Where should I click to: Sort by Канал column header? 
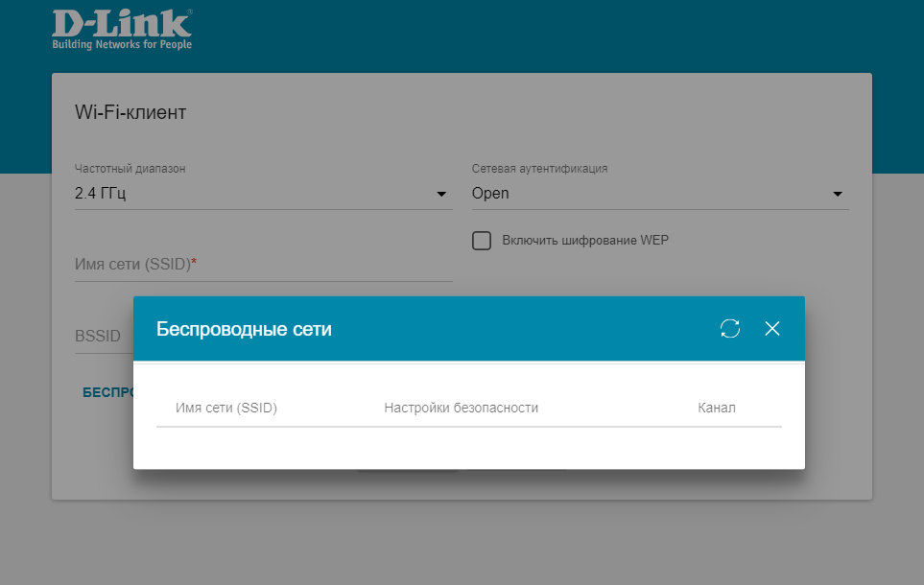[x=717, y=408]
